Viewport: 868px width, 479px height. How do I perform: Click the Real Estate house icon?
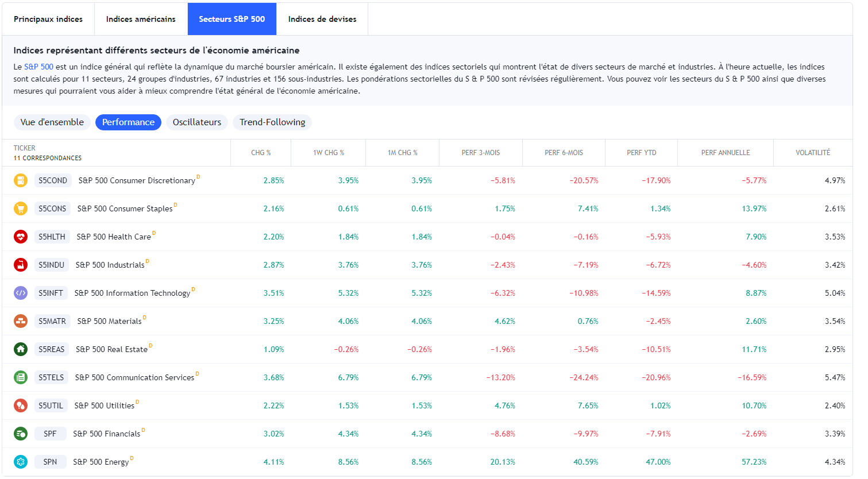click(x=21, y=349)
